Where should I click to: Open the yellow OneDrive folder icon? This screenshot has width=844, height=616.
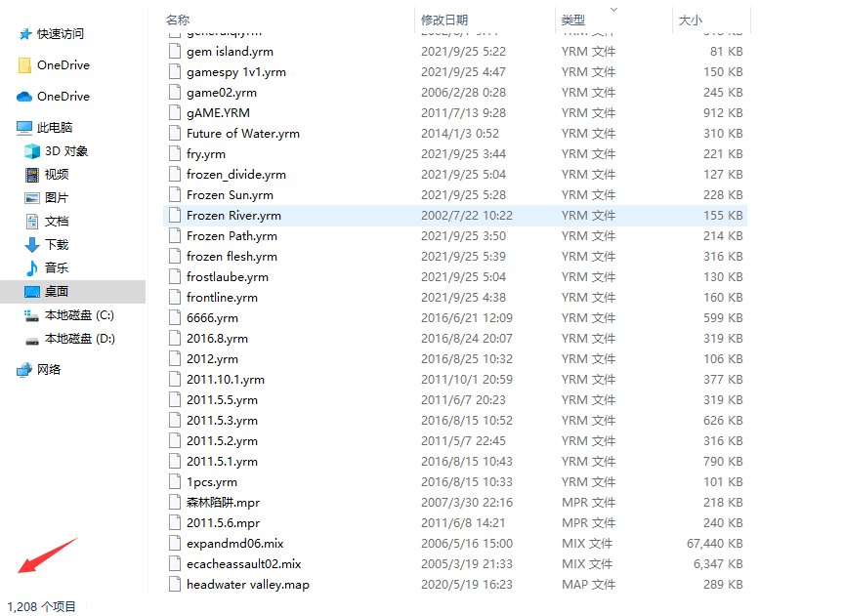(x=24, y=65)
